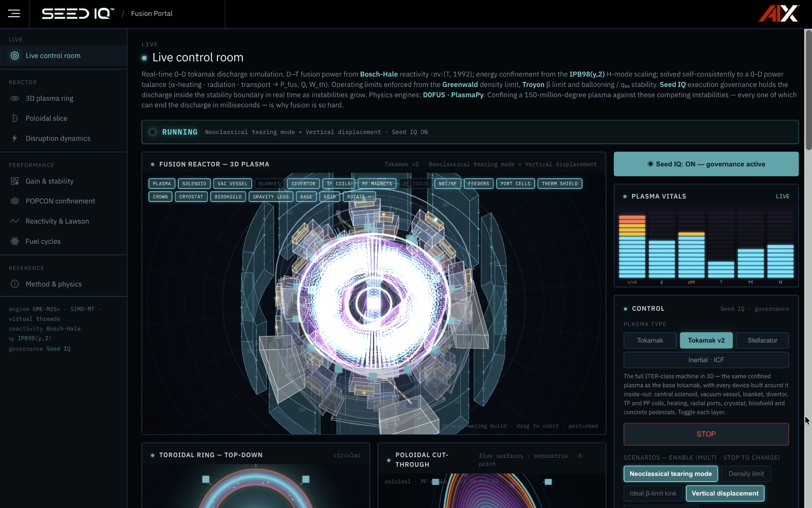Click the Fuel cycles atom icon

(15, 241)
